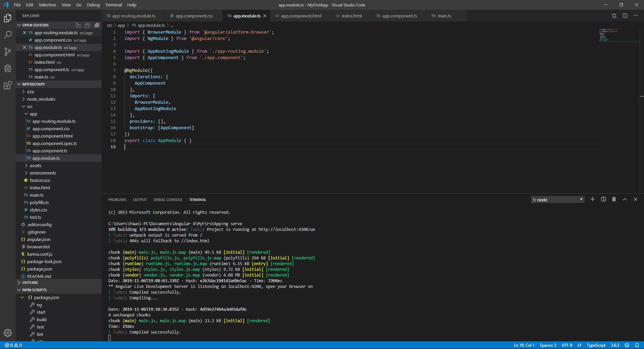Show errors and warnings in status bar

(x=13, y=345)
